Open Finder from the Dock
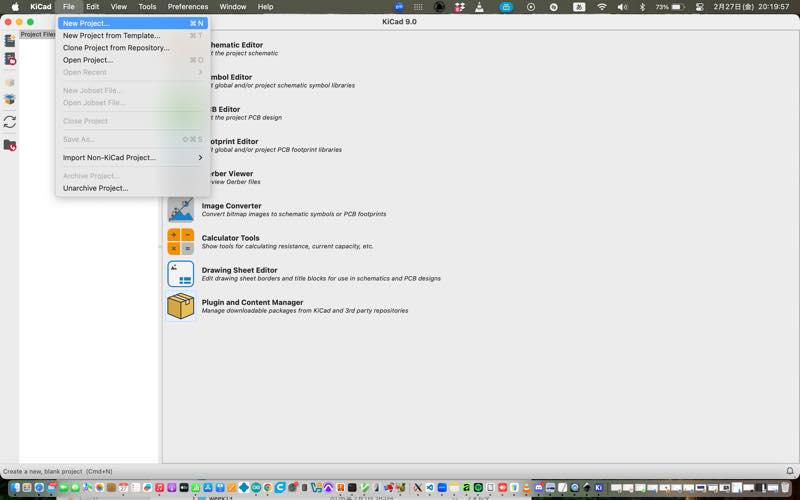 [x=15, y=488]
